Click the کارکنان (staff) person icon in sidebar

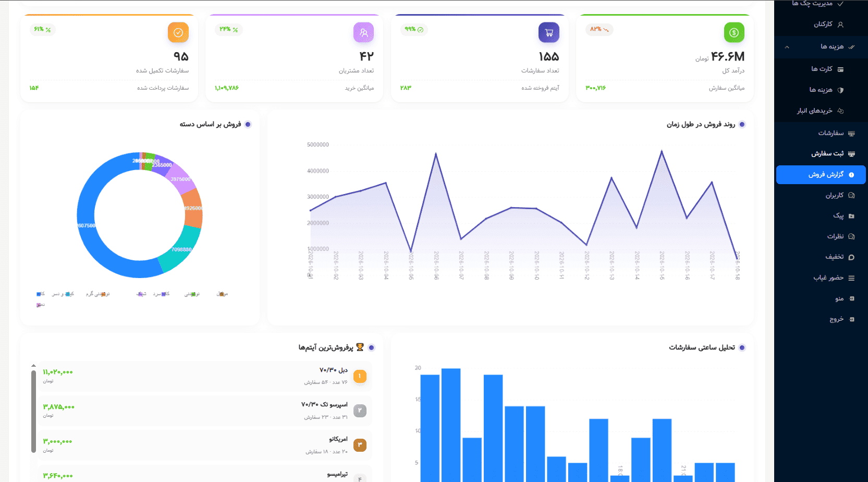click(840, 25)
